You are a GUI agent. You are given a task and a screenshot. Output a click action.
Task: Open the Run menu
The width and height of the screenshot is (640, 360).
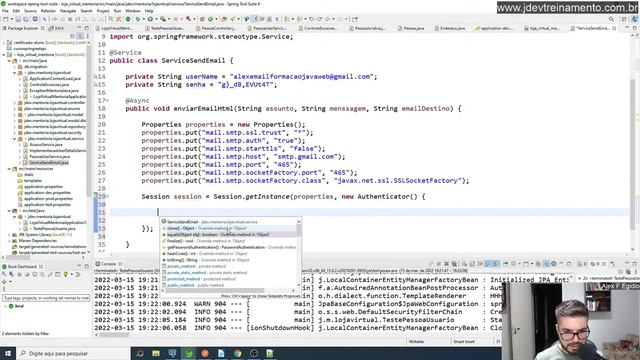click(118, 11)
